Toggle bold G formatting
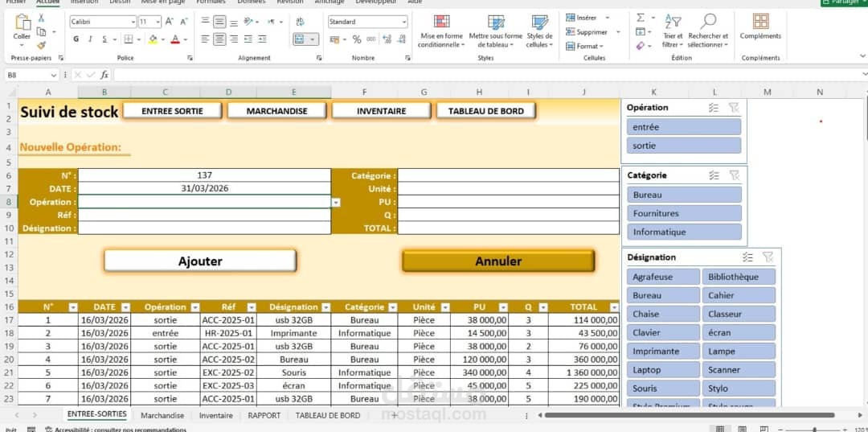Viewport: 868px width, 432px height. point(76,39)
